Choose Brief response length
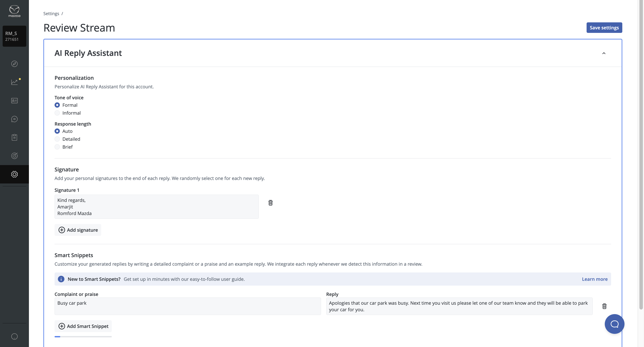Viewport: 644px width, 347px height. 57,147
